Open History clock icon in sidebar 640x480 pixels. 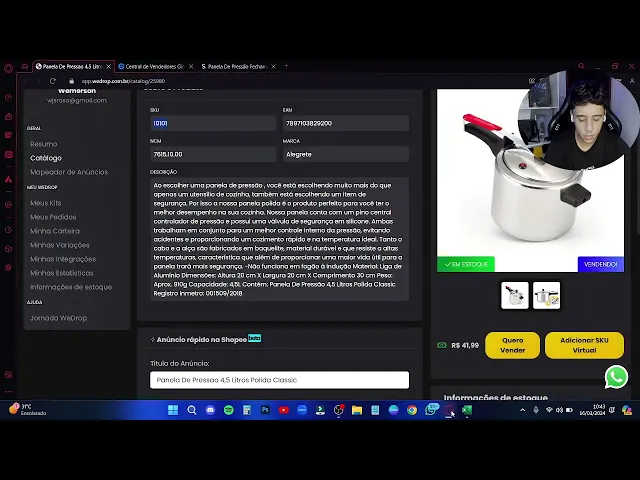(x=8, y=230)
